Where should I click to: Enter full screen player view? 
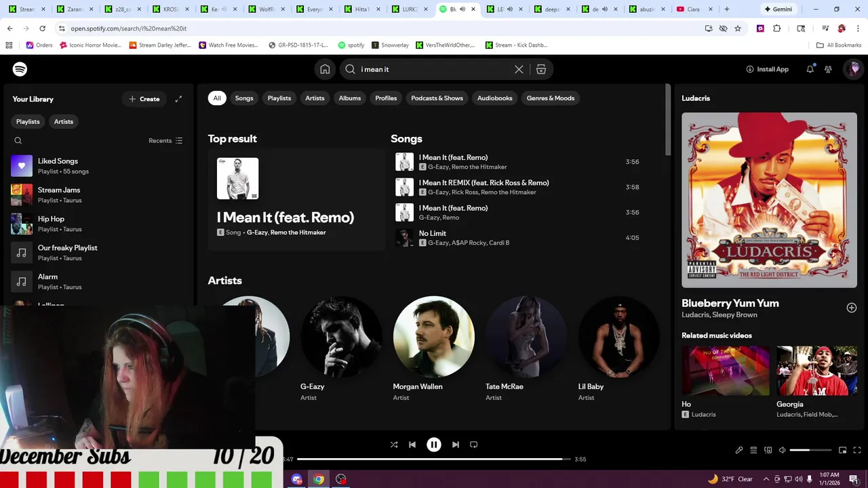(857, 450)
